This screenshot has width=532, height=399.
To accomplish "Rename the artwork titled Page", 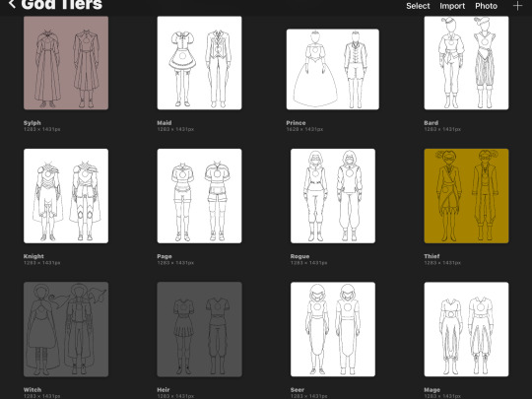I will pos(165,256).
